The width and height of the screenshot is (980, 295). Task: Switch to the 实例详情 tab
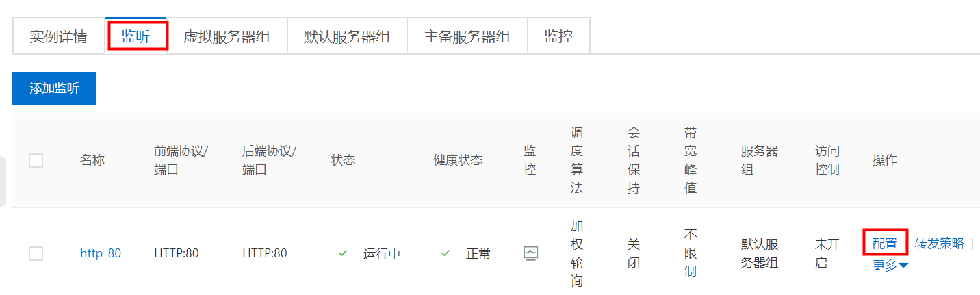59,36
